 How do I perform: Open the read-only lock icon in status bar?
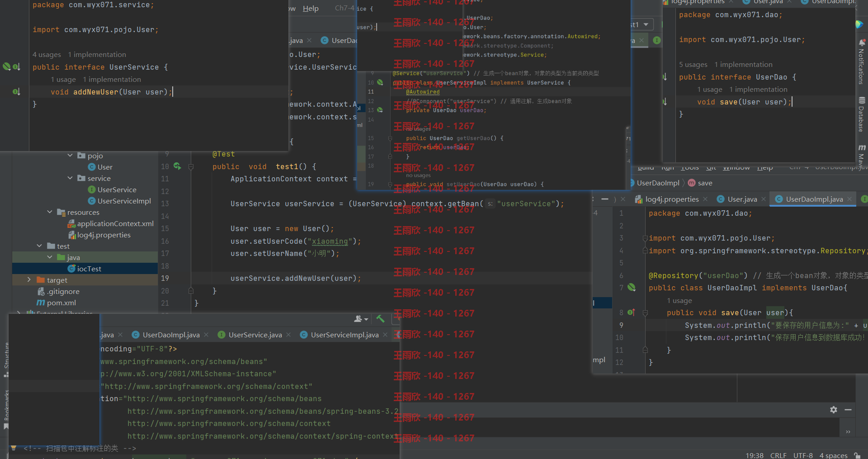point(857,455)
